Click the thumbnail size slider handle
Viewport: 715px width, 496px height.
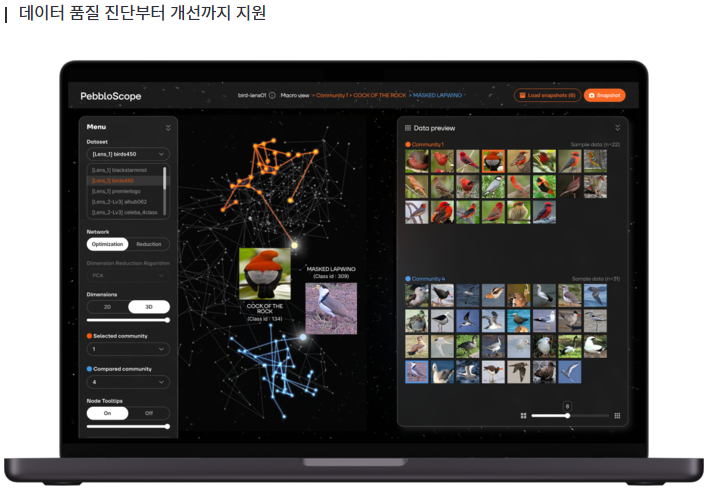click(567, 415)
